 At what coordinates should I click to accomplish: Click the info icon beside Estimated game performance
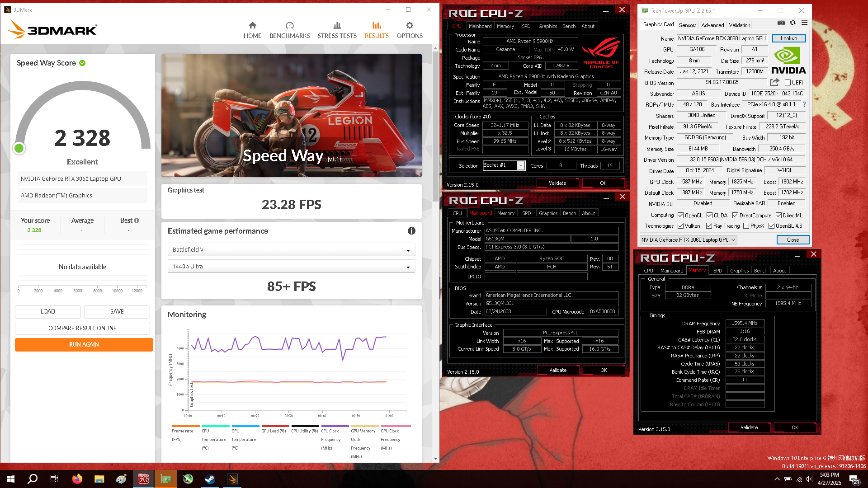click(411, 231)
